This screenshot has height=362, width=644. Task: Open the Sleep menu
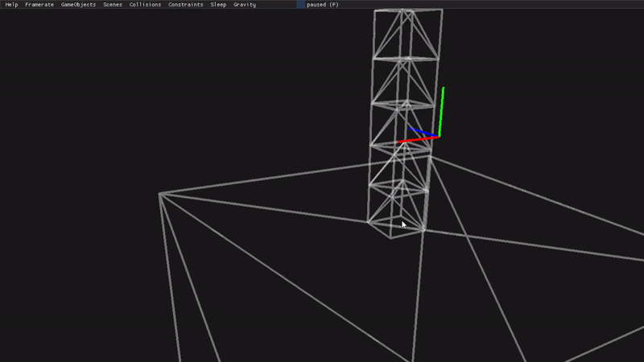click(218, 5)
